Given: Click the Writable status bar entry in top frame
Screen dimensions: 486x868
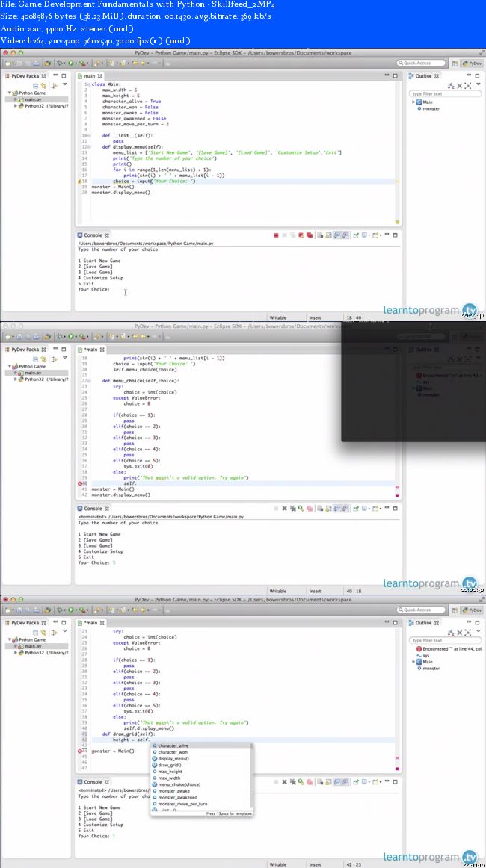Looking at the screenshot, I should [x=277, y=317].
